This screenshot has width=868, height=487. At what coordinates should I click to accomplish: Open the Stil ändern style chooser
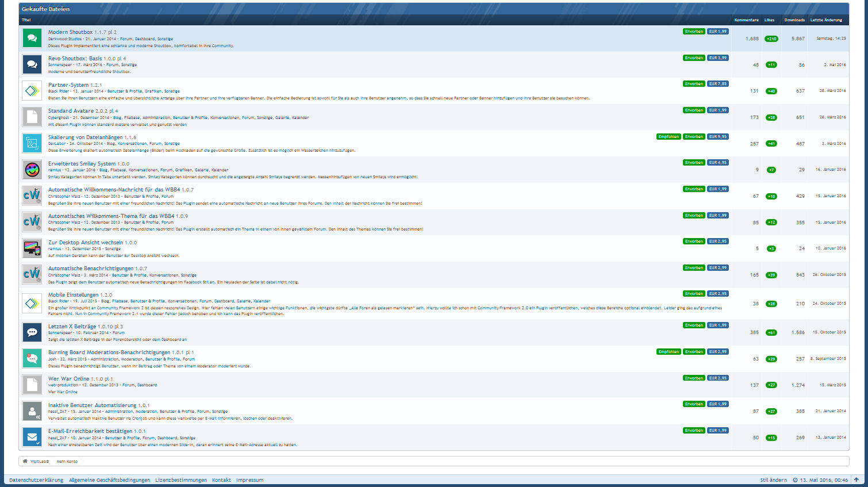(x=773, y=480)
